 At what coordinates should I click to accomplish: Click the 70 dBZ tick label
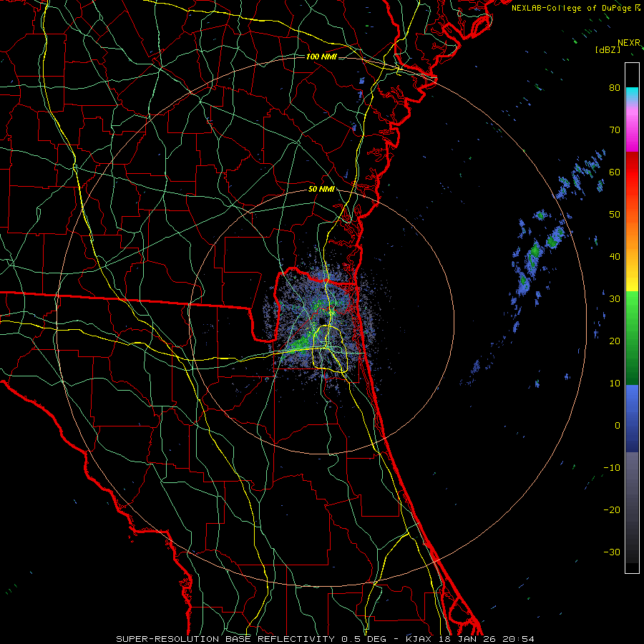(615, 130)
